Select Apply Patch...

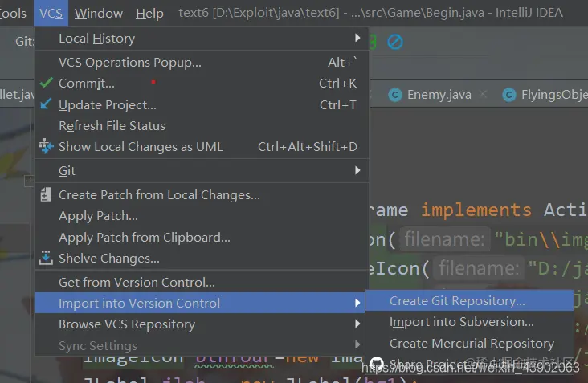[x=202, y=216]
